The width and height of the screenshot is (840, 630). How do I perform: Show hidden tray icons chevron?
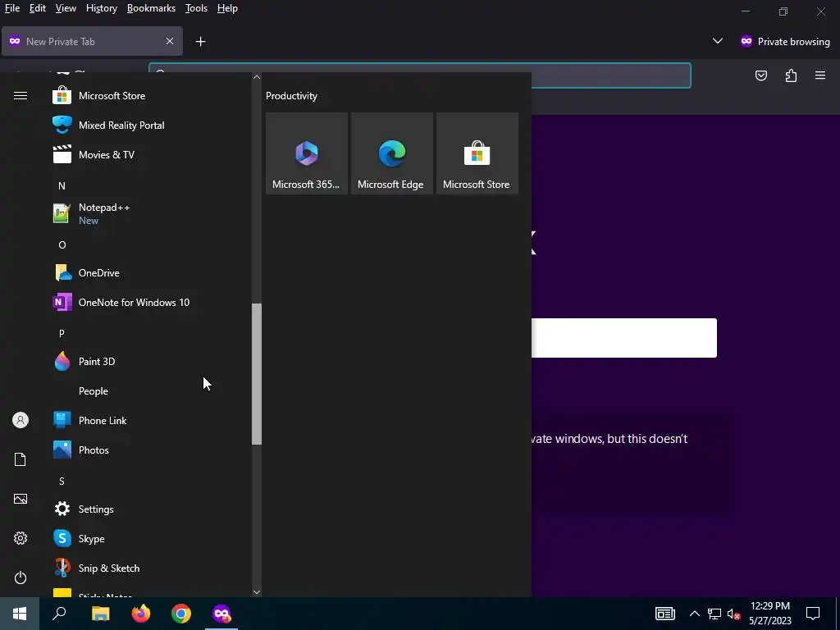click(694, 614)
